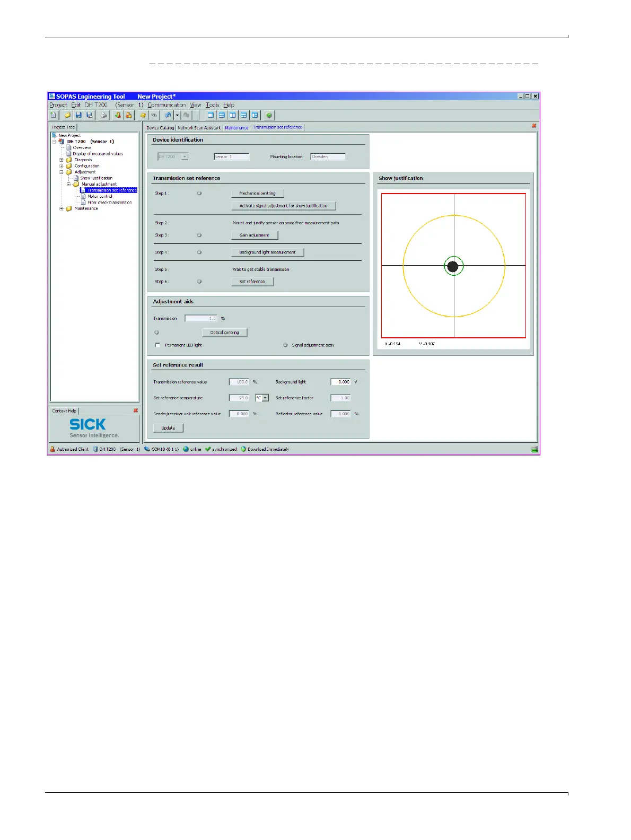Click the chain link toolbar icon
Image resolution: width=631 pixels, height=840 pixels.
154,115
